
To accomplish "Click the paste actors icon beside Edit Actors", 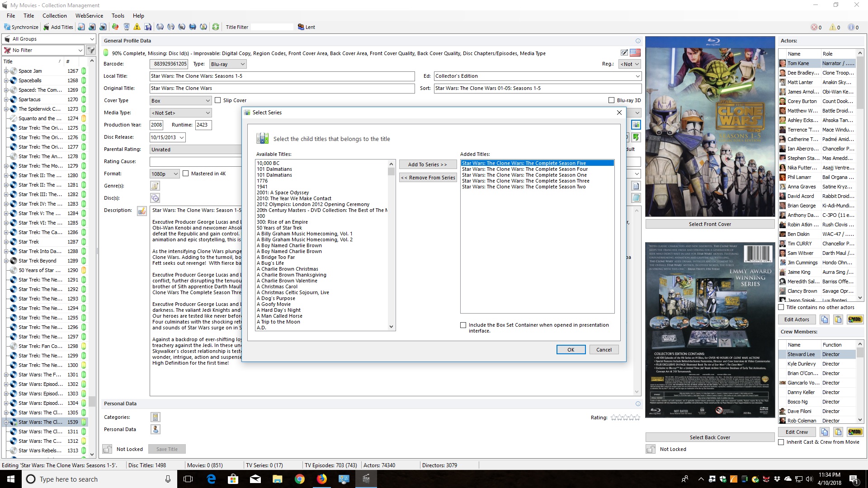I will coord(838,319).
